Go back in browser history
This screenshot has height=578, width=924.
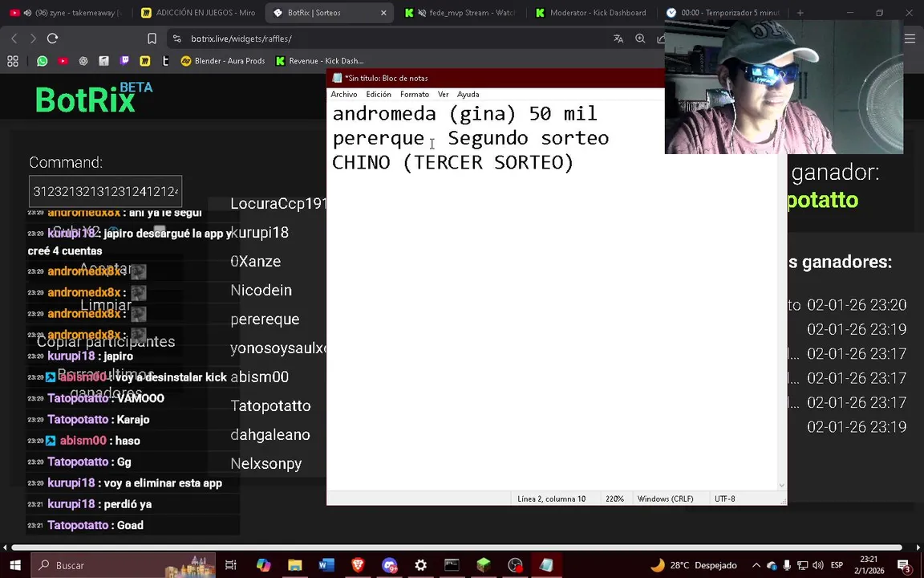click(x=14, y=39)
